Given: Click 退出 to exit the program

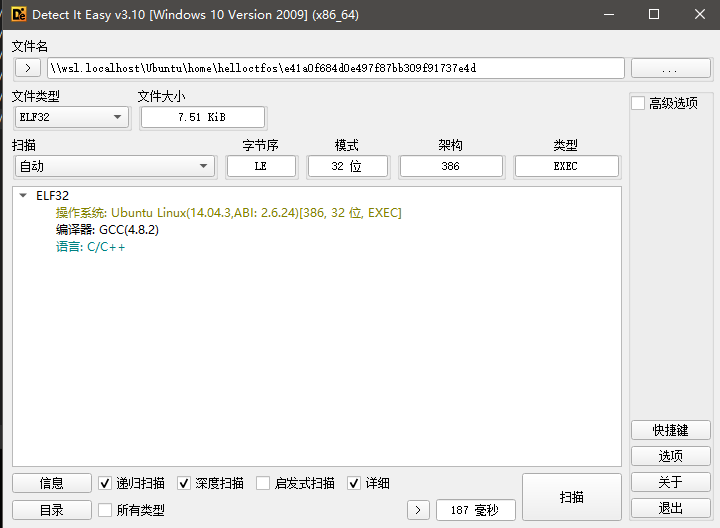Looking at the screenshot, I should pos(670,508).
